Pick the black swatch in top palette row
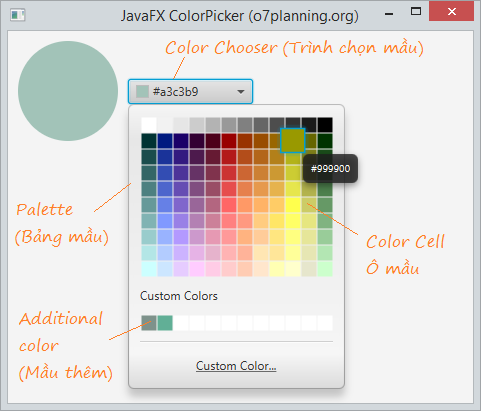 tap(325, 125)
